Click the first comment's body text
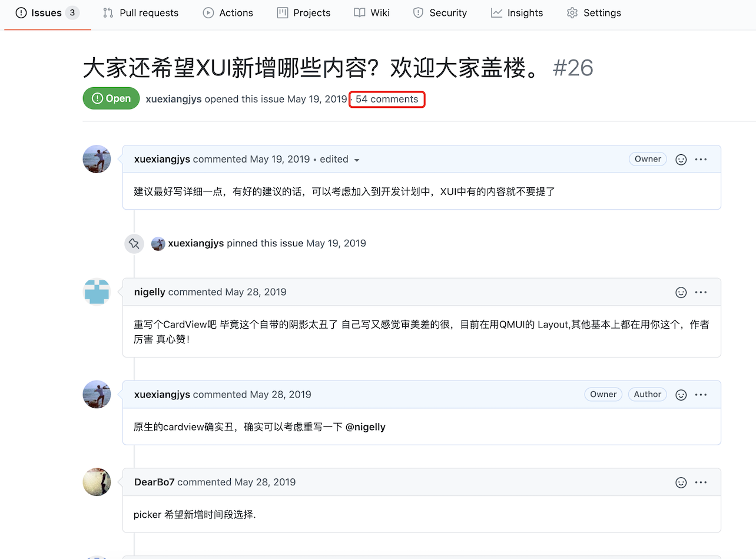Viewport: 756px width, 559px height. (x=345, y=192)
